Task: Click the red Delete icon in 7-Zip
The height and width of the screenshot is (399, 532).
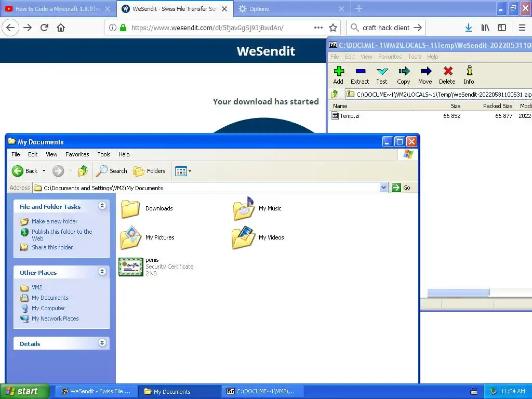Action: [x=447, y=75]
